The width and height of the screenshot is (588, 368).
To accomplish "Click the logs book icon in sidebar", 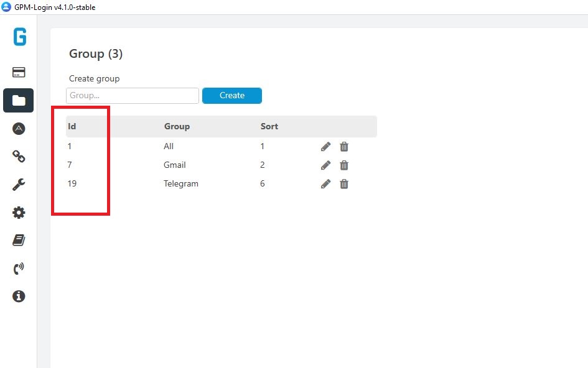I will coord(19,240).
